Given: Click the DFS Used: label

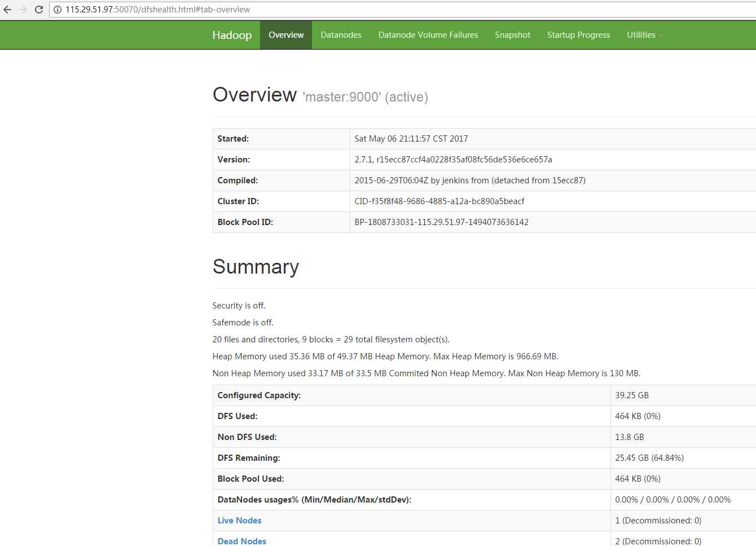Looking at the screenshot, I should coord(237,416).
